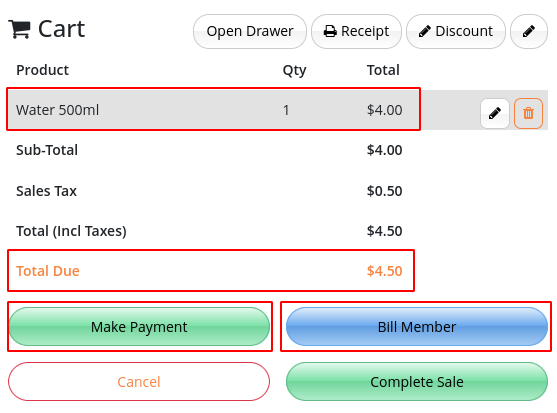Cancel the current sale

point(139,382)
